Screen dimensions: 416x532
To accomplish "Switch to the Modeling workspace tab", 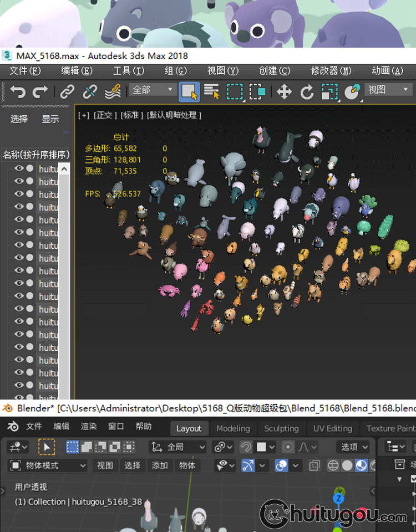I will (233, 428).
